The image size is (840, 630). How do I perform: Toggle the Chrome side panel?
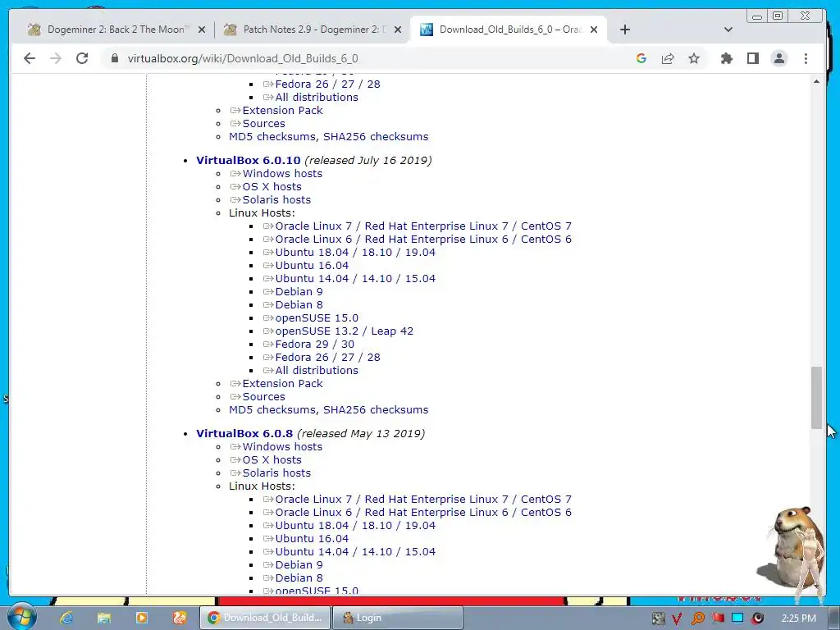753,58
